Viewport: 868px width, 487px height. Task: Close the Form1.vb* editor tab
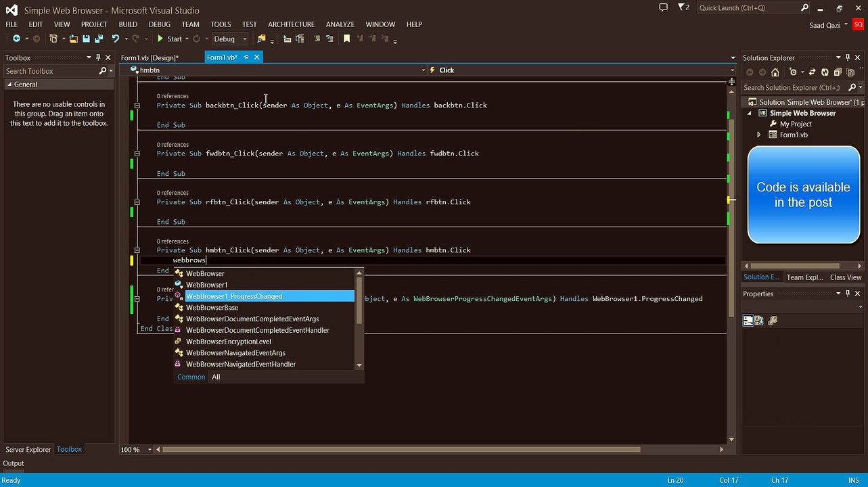(256, 57)
